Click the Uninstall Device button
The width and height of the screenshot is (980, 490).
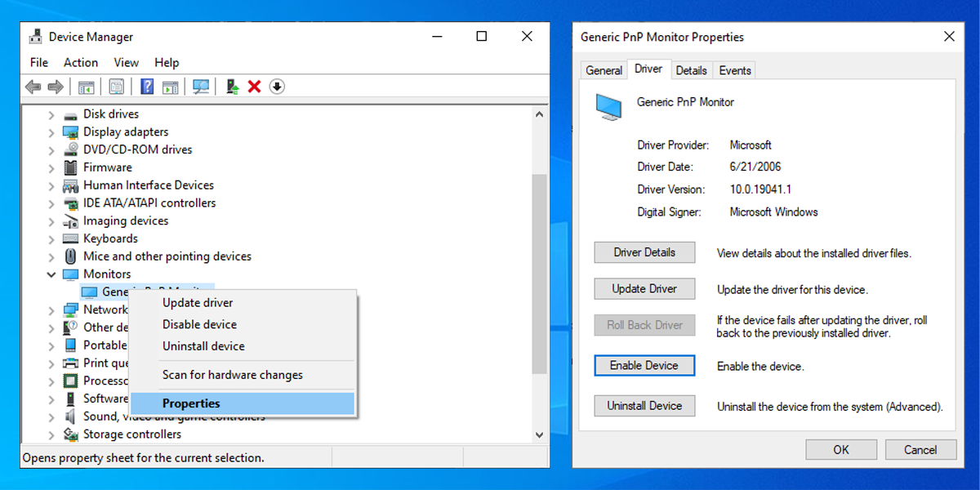[644, 406]
